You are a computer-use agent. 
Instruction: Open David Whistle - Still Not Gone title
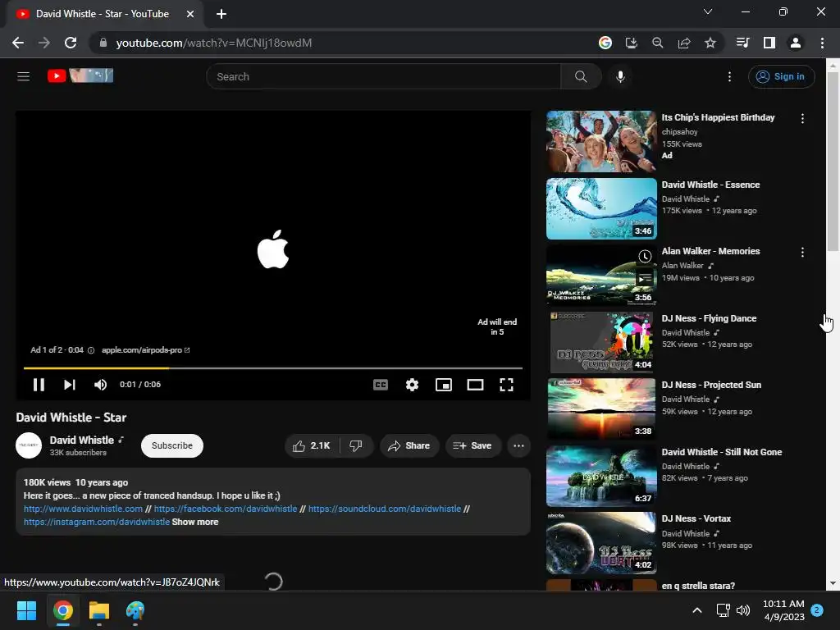coord(722,452)
